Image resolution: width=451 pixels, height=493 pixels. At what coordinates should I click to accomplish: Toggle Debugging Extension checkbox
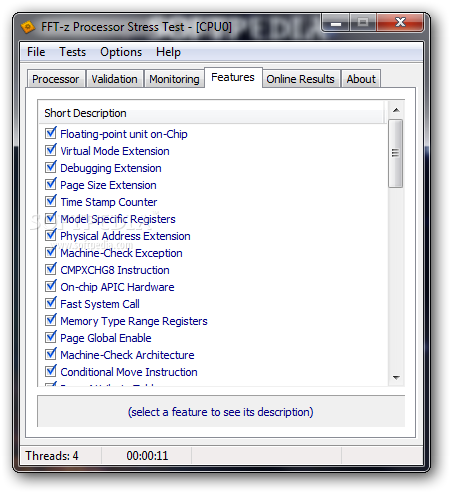[x=51, y=167]
